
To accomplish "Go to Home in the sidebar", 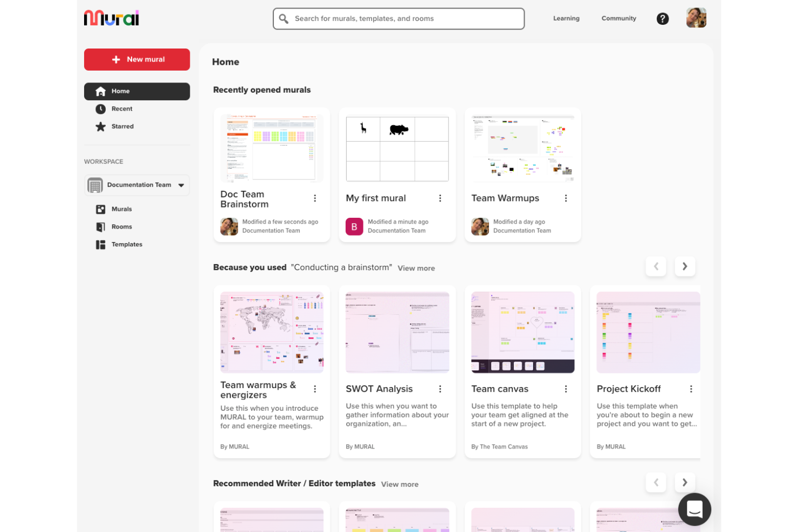I will pos(137,92).
